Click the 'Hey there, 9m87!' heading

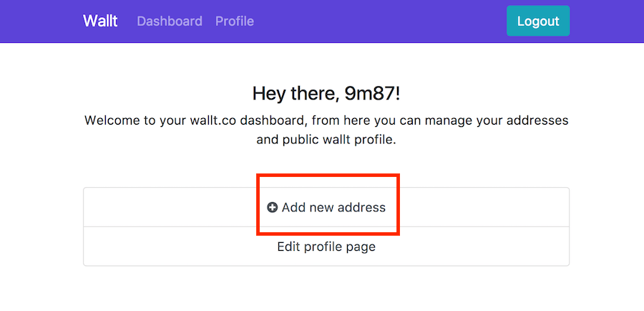[326, 93]
